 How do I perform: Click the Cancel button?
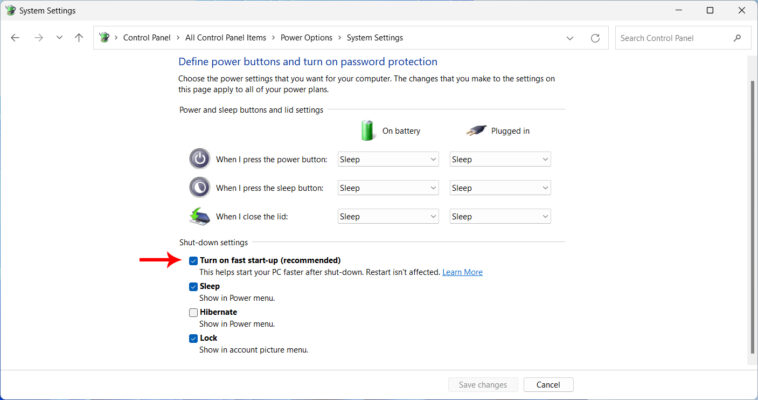point(547,384)
